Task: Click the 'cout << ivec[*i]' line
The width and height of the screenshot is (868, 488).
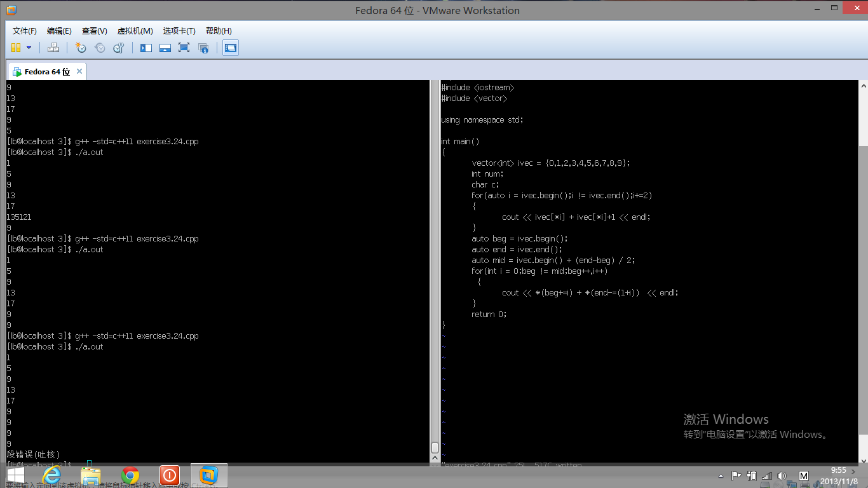Action: 576,217
